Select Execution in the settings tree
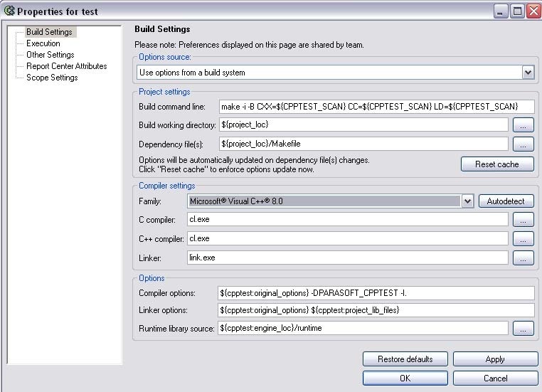This screenshot has width=542, height=392. [x=43, y=43]
